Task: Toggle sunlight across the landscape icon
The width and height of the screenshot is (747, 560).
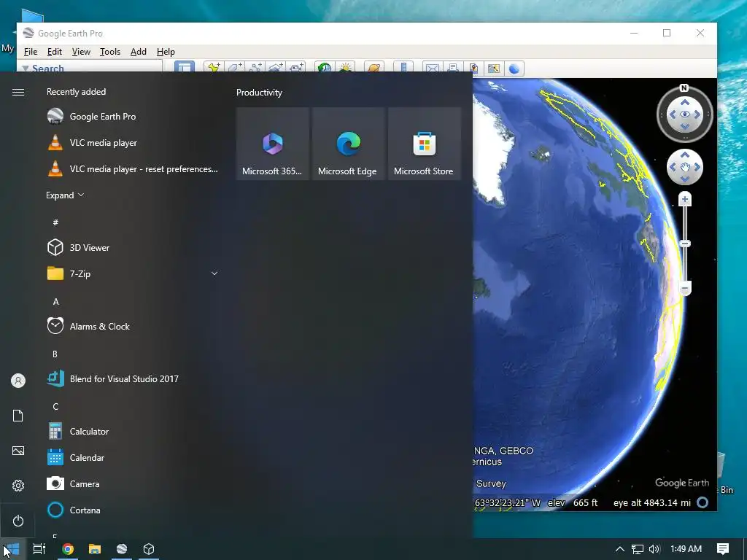Action: [345, 67]
